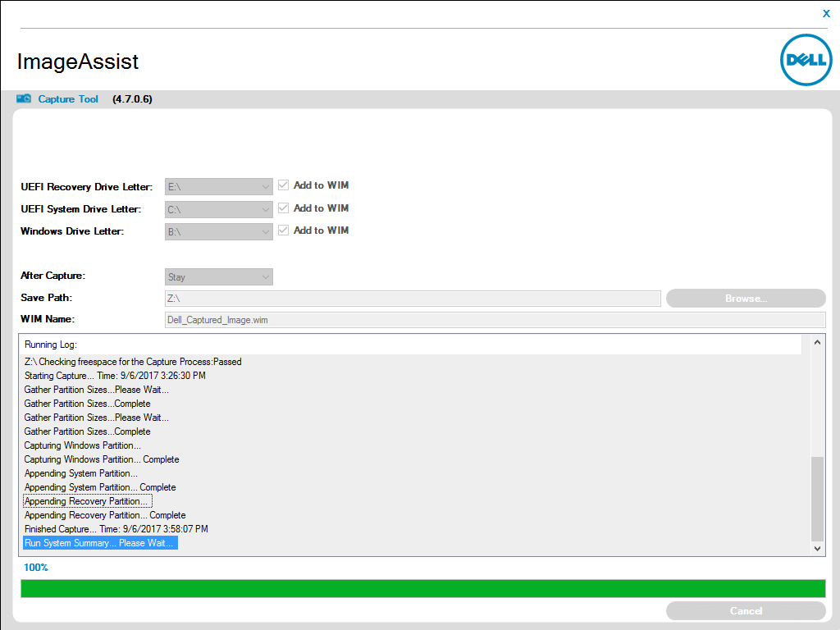Click the log scrollbar up arrow
This screenshot has width=840, height=630.
point(818,342)
